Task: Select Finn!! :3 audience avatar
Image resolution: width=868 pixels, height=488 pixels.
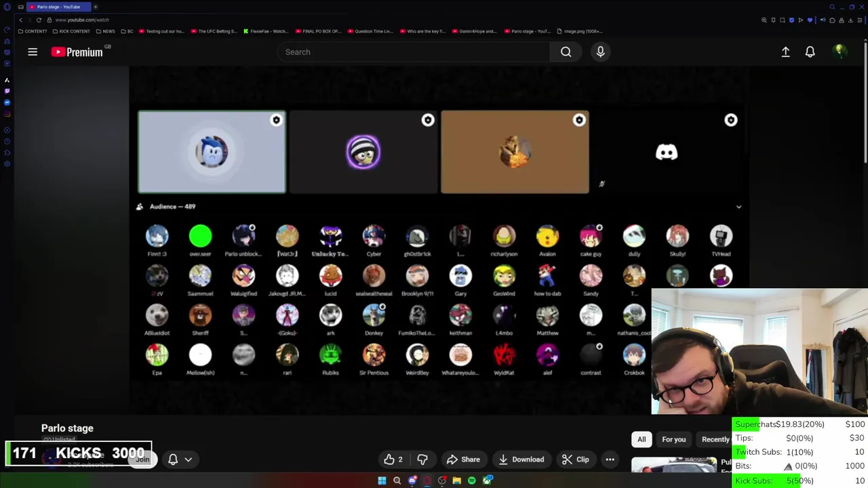Action: pos(157,236)
